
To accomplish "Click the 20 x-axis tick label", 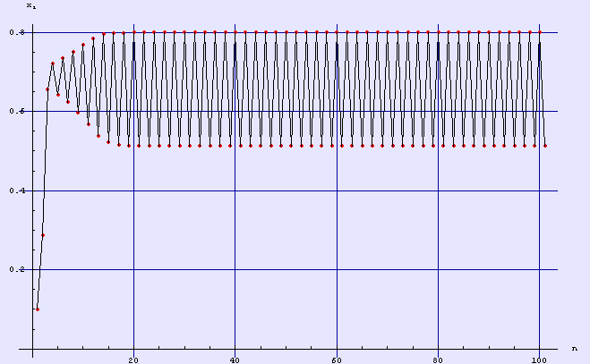I will [133, 360].
